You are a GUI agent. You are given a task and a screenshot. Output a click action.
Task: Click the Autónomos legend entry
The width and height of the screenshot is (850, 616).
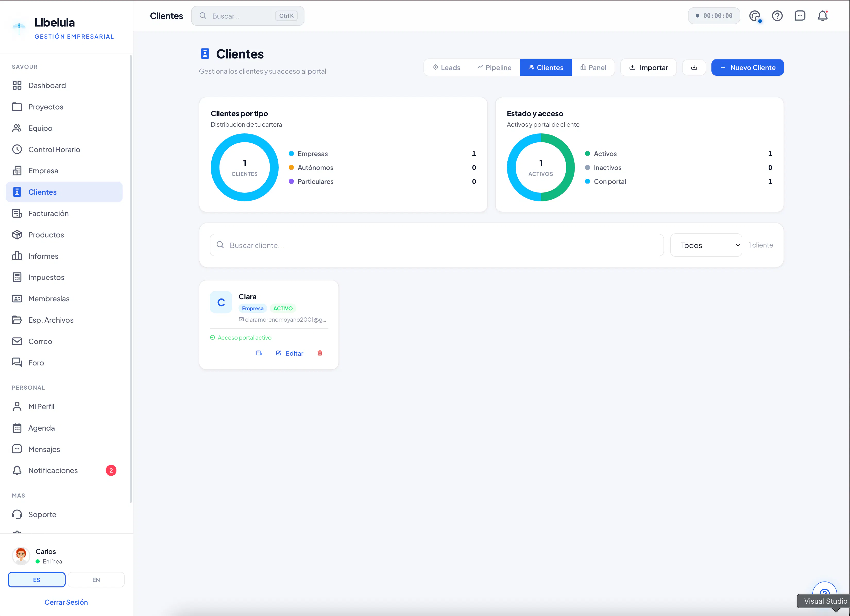(383, 167)
